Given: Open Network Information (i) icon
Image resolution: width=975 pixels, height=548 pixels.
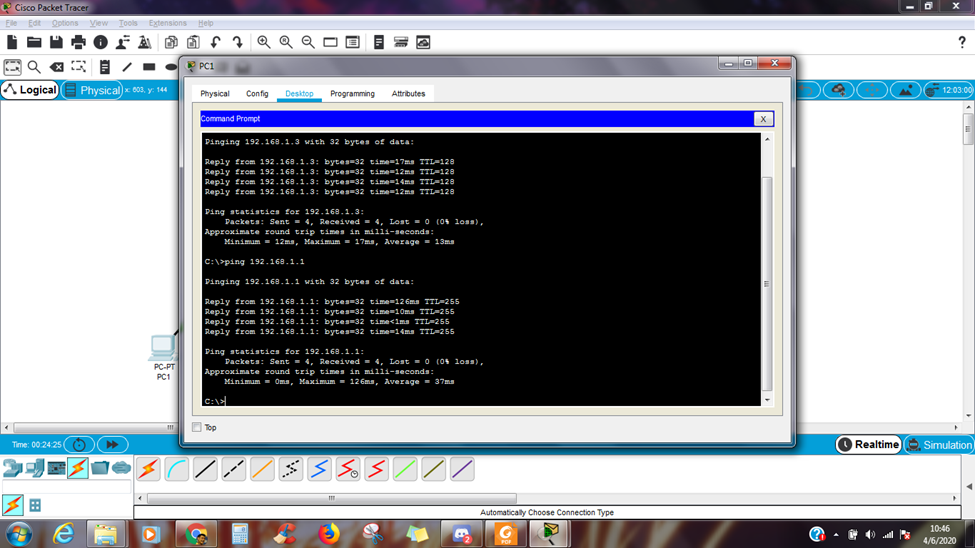Looking at the screenshot, I should tap(101, 42).
